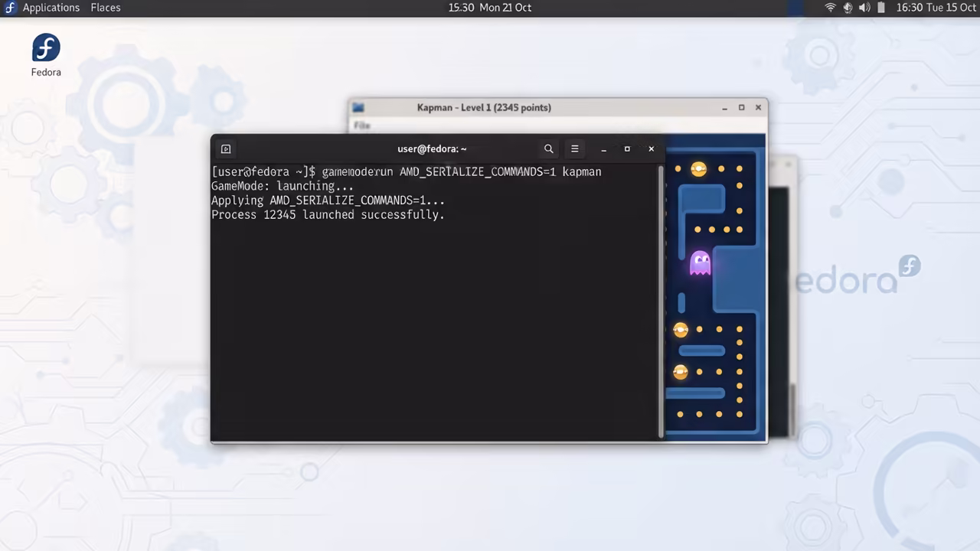Image resolution: width=980 pixels, height=551 pixels.
Task: Click the volume speaker icon
Action: click(x=864, y=8)
